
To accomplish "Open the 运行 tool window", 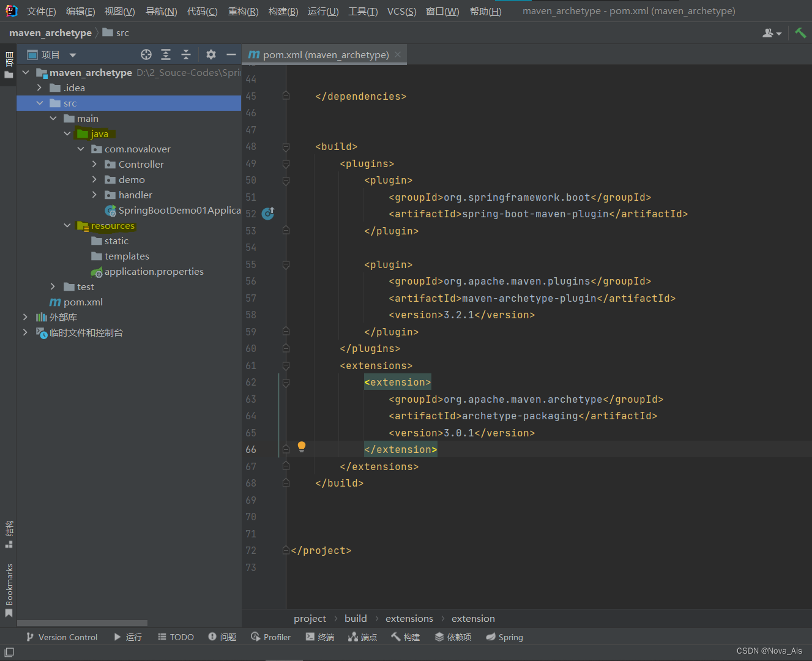I will (128, 637).
